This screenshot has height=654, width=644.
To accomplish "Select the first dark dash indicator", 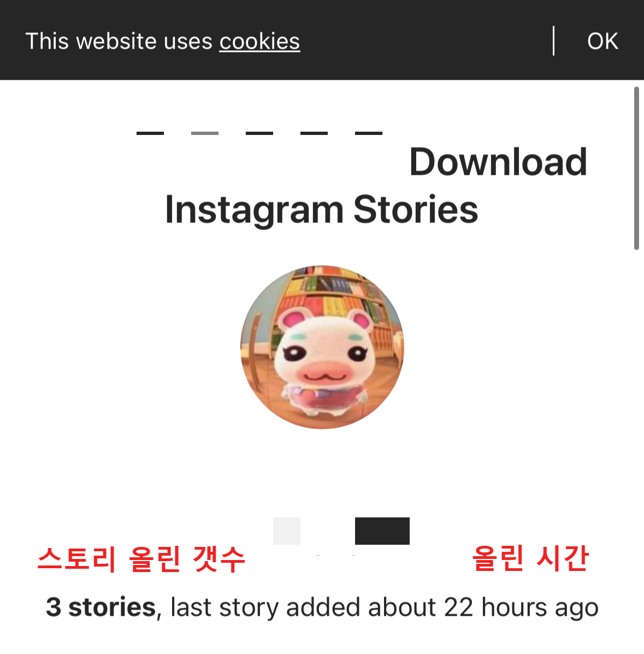I will click(x=150, y=133).
